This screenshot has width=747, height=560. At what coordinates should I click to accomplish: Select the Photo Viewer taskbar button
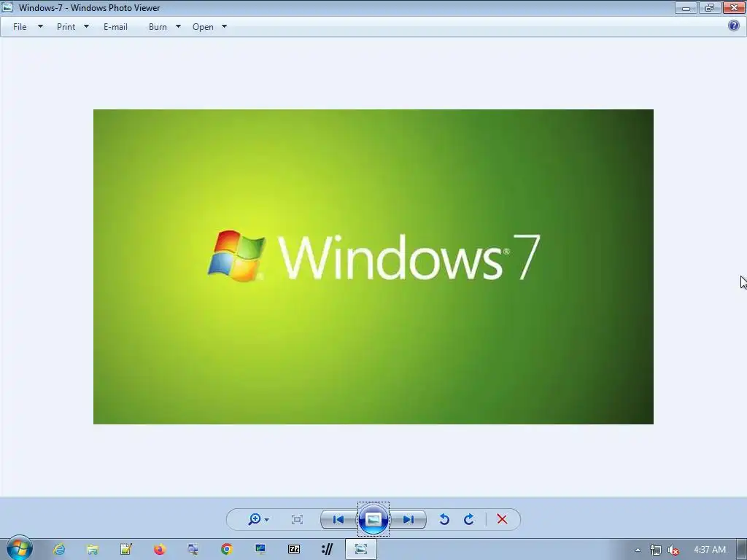pyautogui.click(x=361, y=550)
